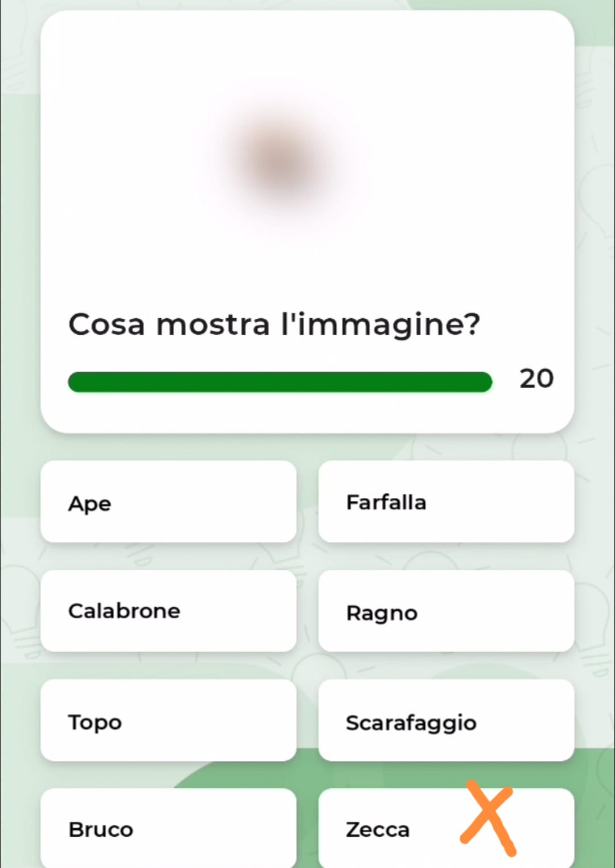Image resolution: width=615 pixels, height=868 pixels.
Task: Tap the 'Farfalla' text label
Action: coord(386,503)
